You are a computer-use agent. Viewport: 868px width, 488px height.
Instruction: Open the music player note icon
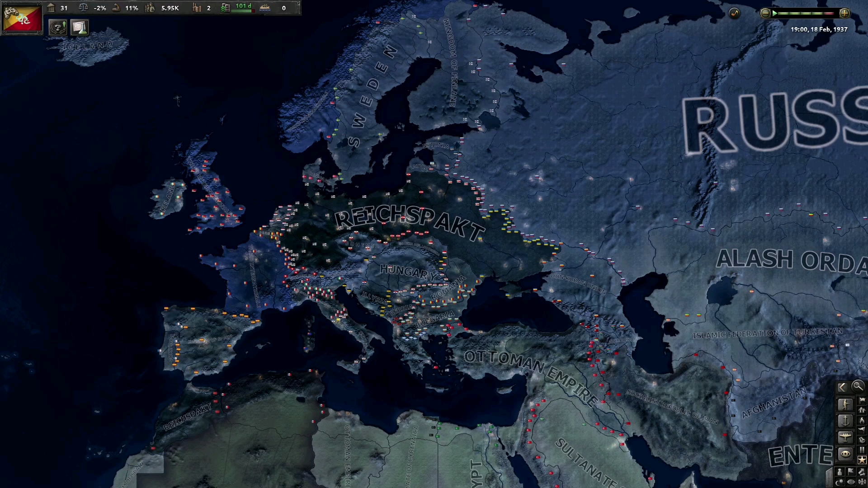734,13
